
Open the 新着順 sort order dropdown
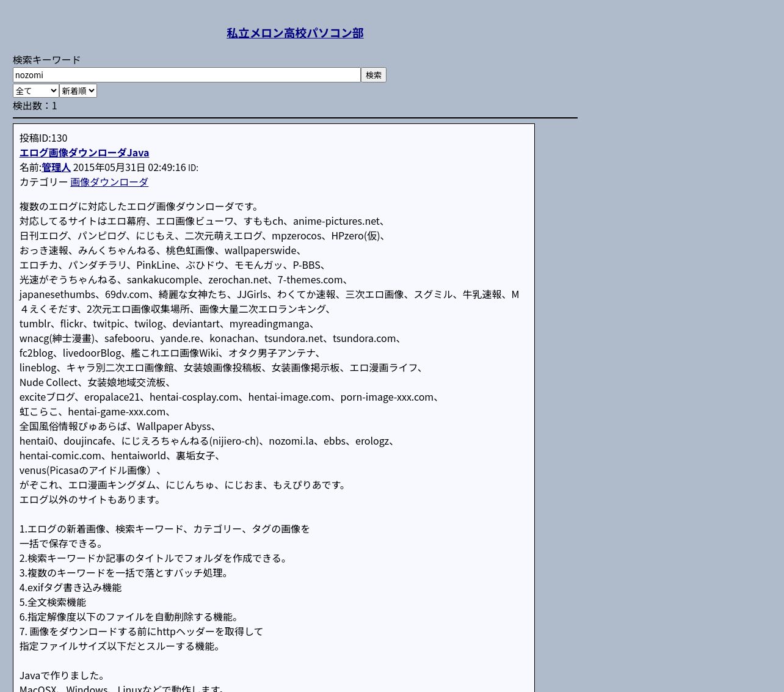pyautogui.click(x=78, y=90)
